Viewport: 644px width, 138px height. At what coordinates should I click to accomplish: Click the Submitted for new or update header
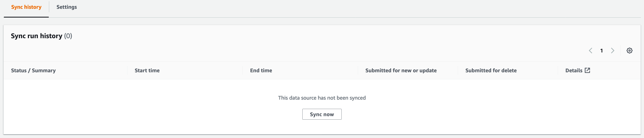pos(401,70)
